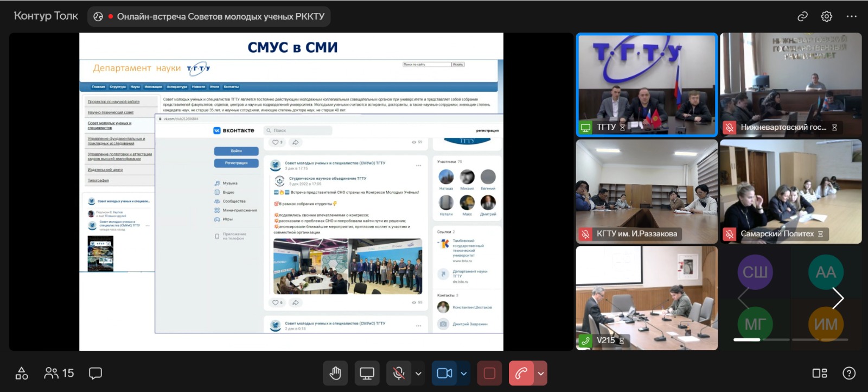Open the meeting chat panel
868x392 pixels.
(x=95, y=374)
